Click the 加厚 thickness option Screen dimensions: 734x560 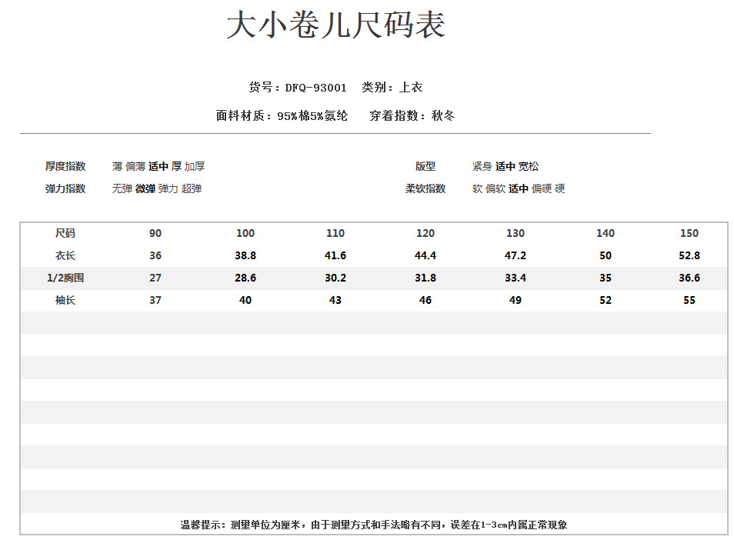click(195, 166)
